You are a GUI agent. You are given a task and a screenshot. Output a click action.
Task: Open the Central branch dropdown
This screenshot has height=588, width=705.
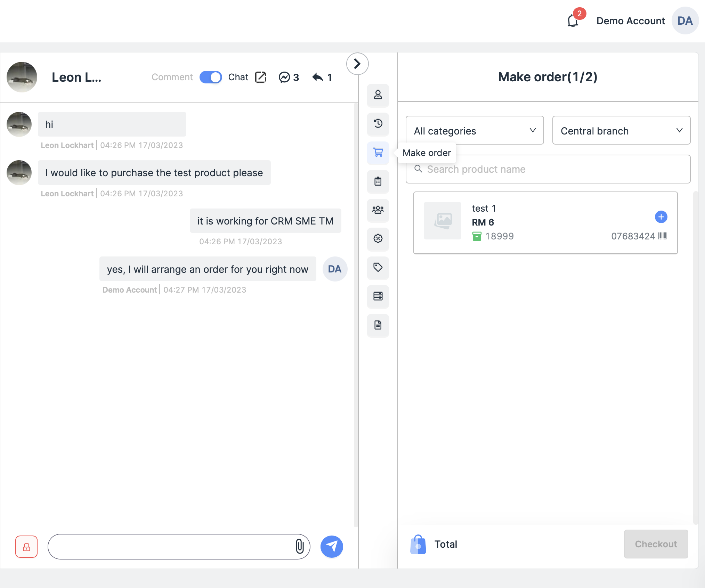[621, 131]
